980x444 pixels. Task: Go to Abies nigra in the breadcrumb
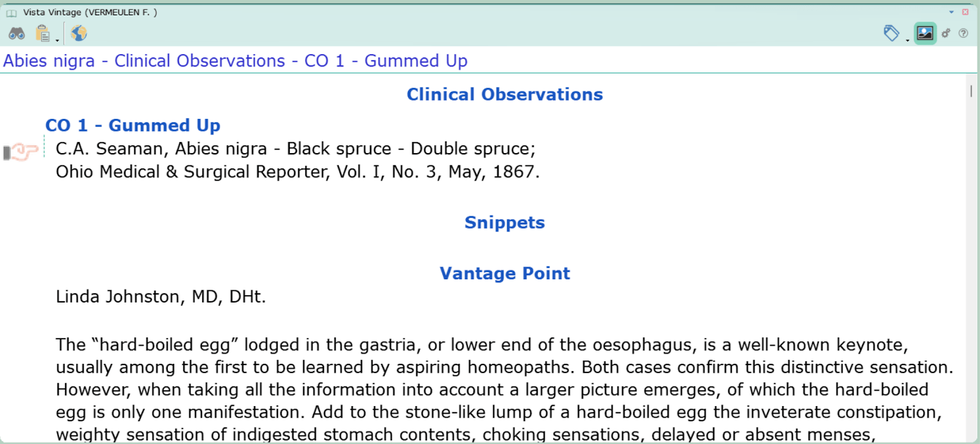[x=49, y=61]
